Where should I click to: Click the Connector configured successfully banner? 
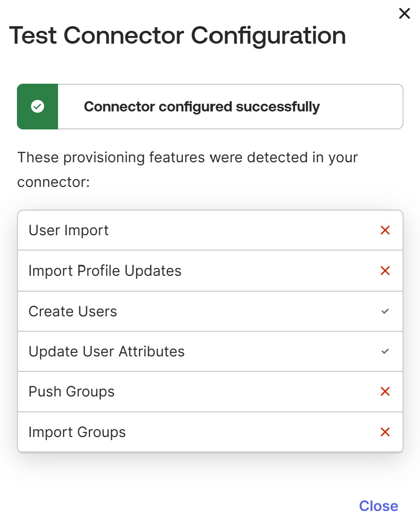coord(210,106)
